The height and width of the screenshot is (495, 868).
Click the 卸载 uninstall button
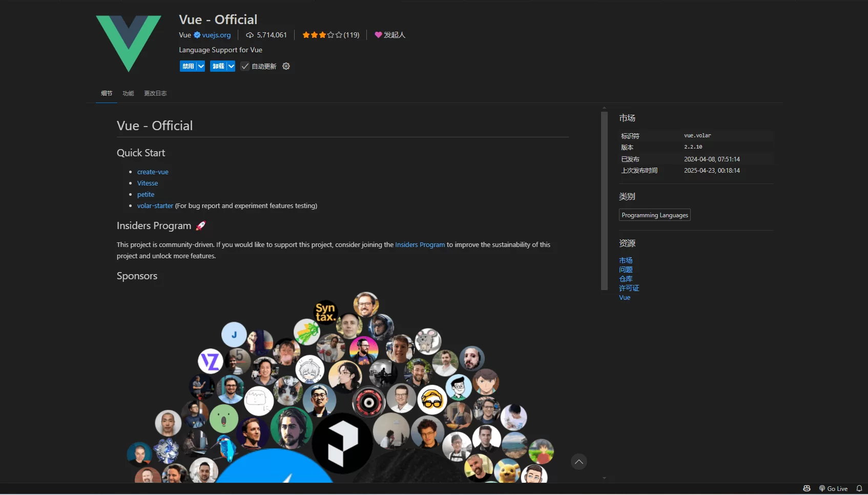click(218, 66)
